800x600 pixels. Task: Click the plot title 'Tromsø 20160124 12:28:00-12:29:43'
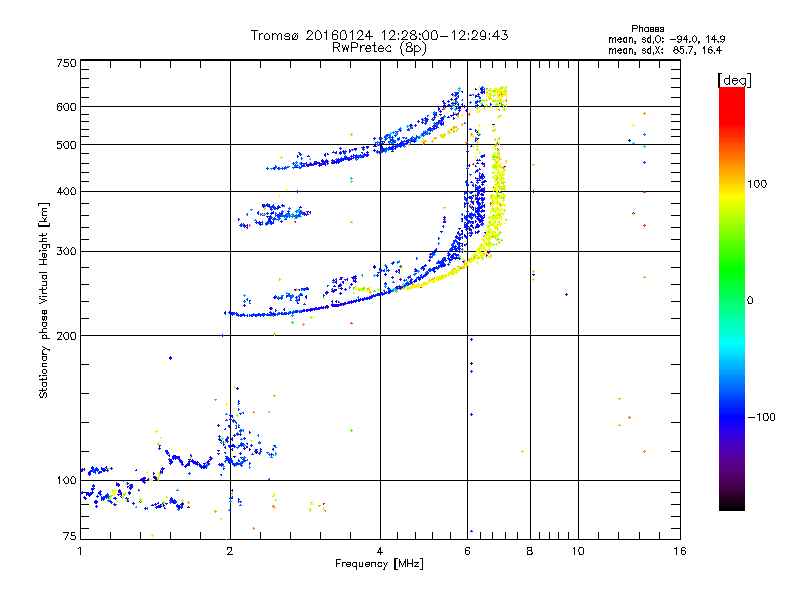(x=379, y=35)
